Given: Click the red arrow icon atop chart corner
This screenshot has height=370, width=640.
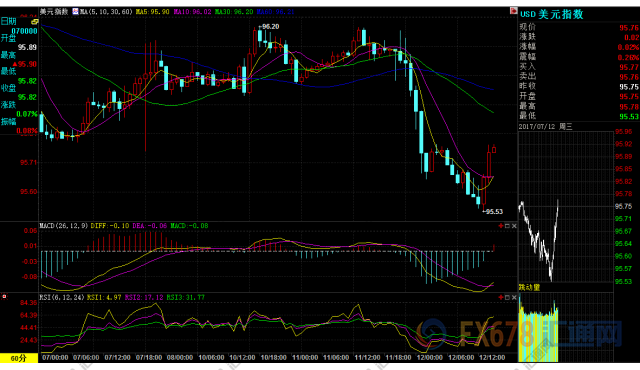Looking at the screenshot, I should click(x=513, y=11).
